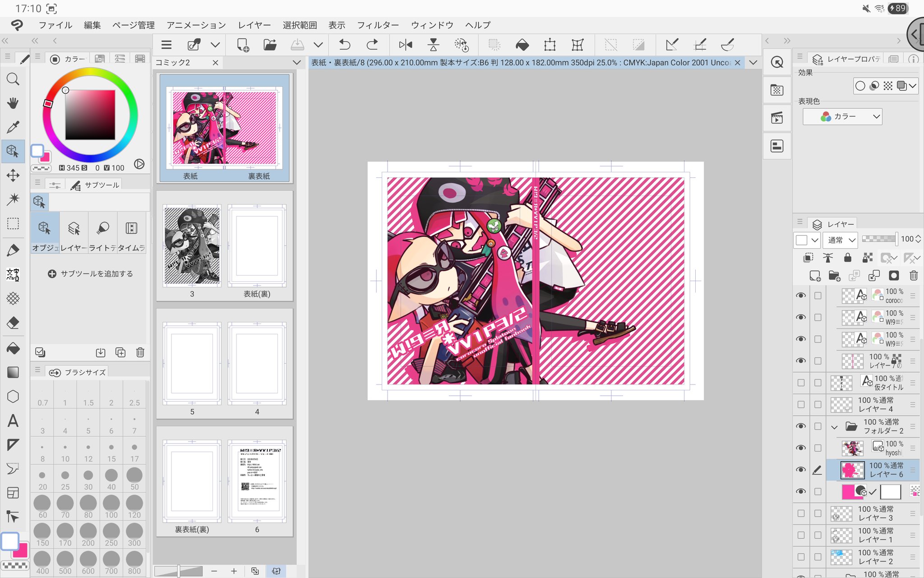Show the 仮タイトル layer
Screen dimensions: 924x578
pos(801,383)
